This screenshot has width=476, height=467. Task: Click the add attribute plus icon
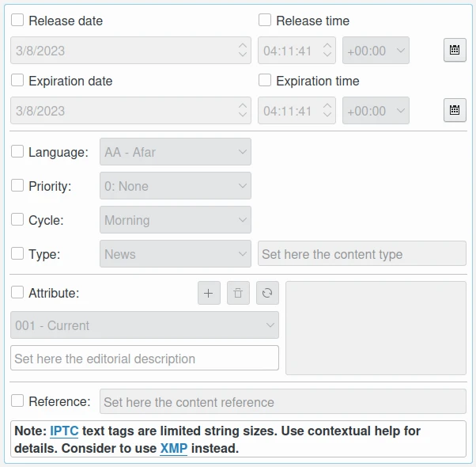tap(208, 293)
